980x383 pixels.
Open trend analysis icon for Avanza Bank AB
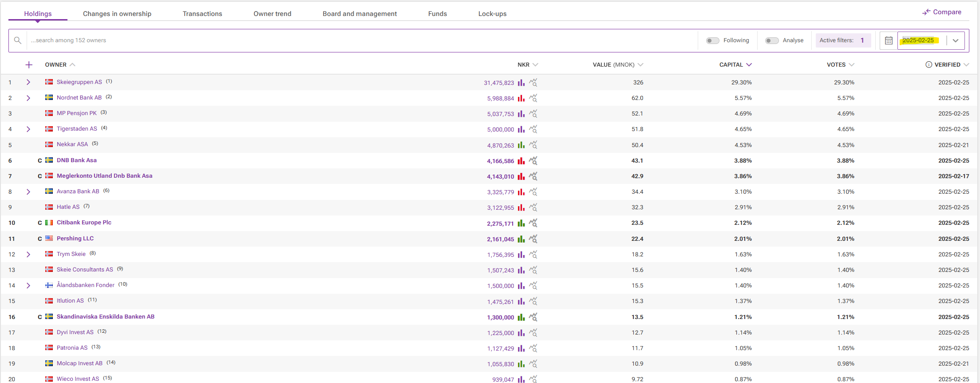click(x=533, y=192)
